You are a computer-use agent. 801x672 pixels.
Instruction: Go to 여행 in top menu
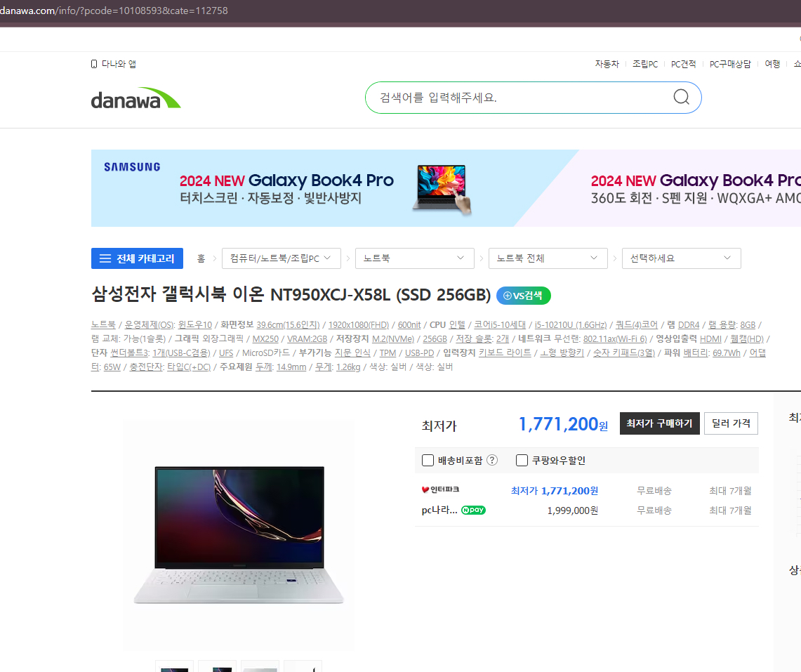click(772, 64)
